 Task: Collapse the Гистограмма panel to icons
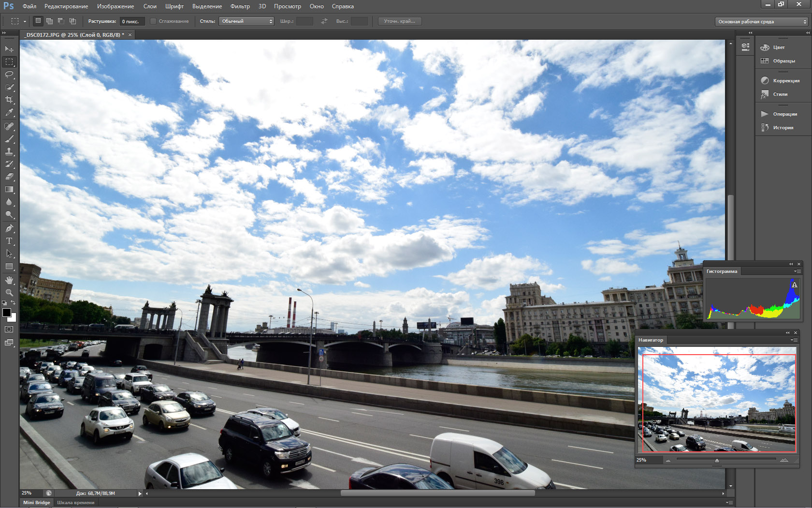[791, 264]
